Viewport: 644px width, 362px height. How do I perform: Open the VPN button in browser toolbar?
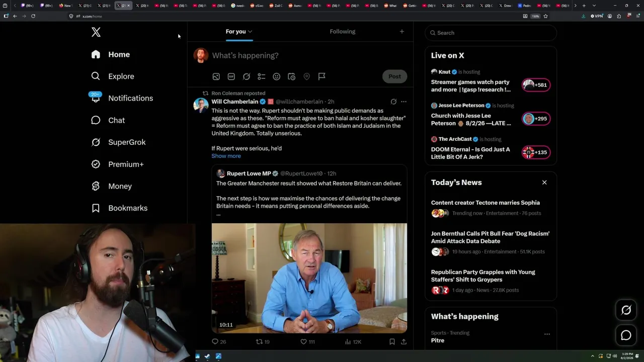pyautogui.click(x=597, y=16)
